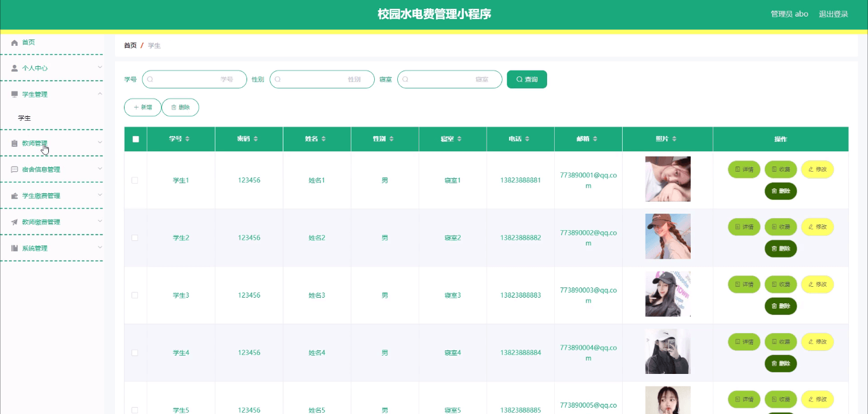The image size is (868, 414).
Task: Click the 个人中心 person icon
Action: pos(14,67)
